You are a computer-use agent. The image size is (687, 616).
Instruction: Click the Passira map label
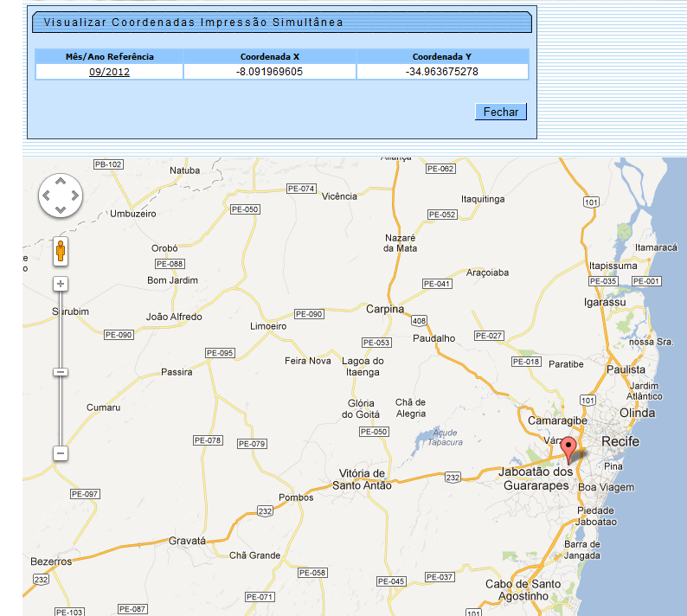[x=177, y=372]
